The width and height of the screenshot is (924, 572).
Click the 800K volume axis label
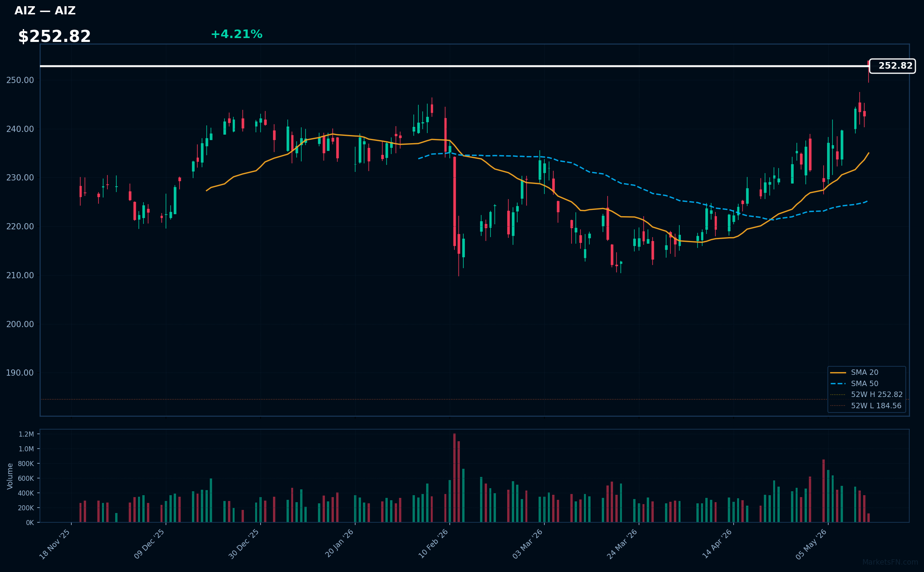tap(26, 464)
